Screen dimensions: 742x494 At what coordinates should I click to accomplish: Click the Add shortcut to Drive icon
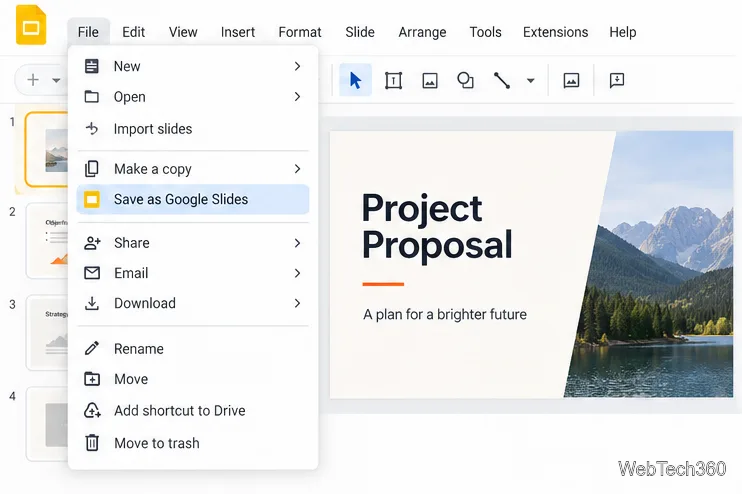coord(92,410)
